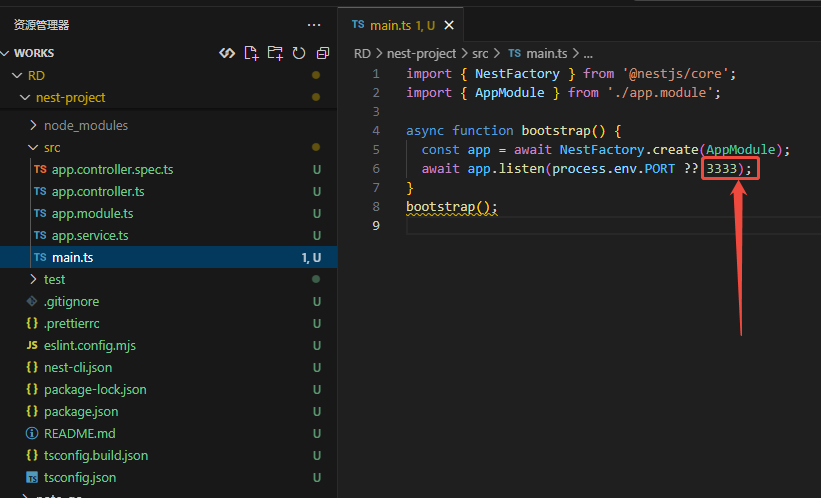The width and height of the screenshot is (821, 498).
Task: Open README.md from the file tree
Action: tap(79, 433)
